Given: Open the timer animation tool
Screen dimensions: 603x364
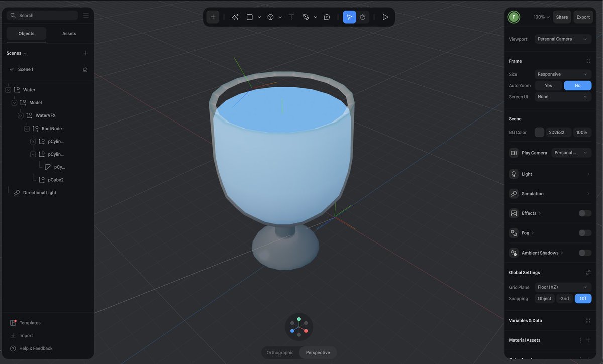Looking at the screenshot, I should click(x=363, y=17).
